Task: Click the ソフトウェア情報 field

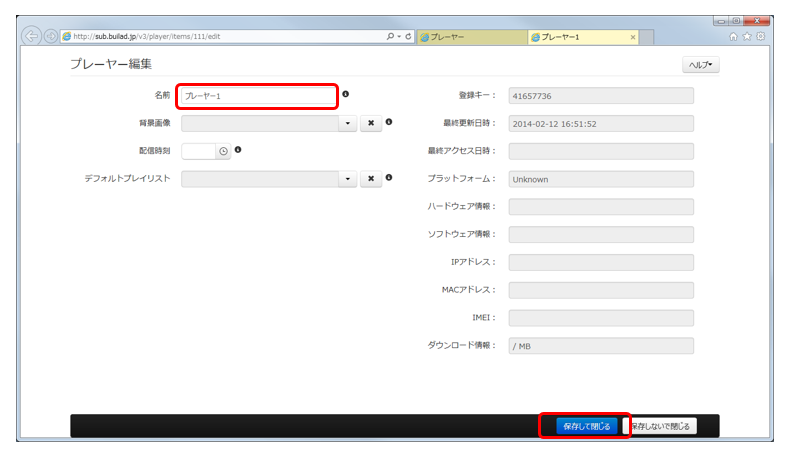Action: pos(601,235)
